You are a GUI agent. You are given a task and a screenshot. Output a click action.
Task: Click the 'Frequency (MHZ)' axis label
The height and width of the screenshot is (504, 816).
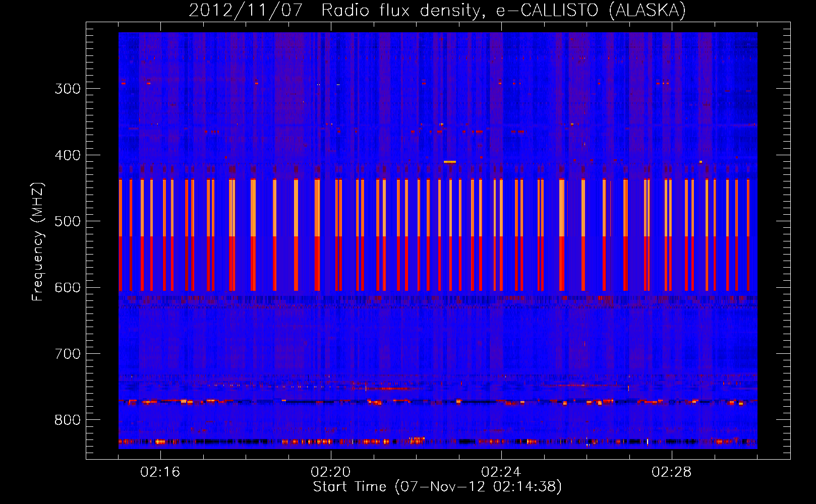click(x=38, y=242)
